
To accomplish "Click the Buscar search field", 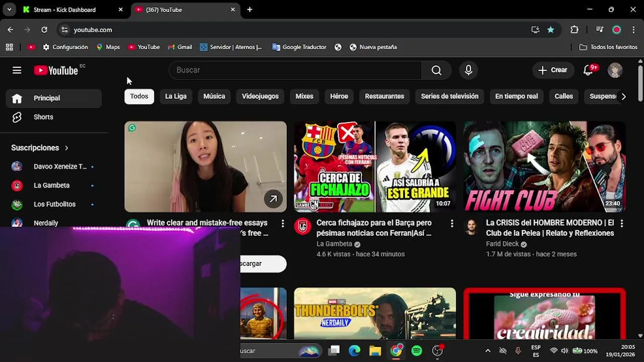I will coord(295,70).
